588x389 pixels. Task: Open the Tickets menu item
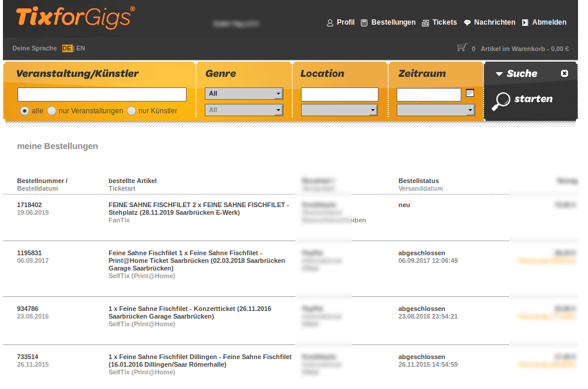444,22
